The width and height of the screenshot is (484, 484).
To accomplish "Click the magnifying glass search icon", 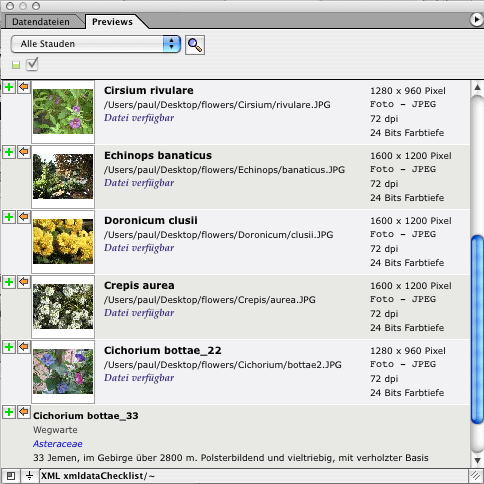I will 195,45.
